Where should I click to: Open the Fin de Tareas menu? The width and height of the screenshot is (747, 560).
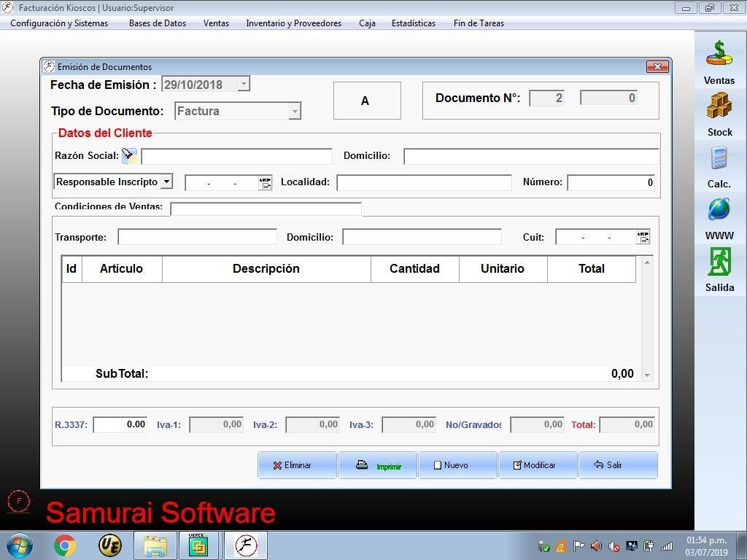coord(479,23)
